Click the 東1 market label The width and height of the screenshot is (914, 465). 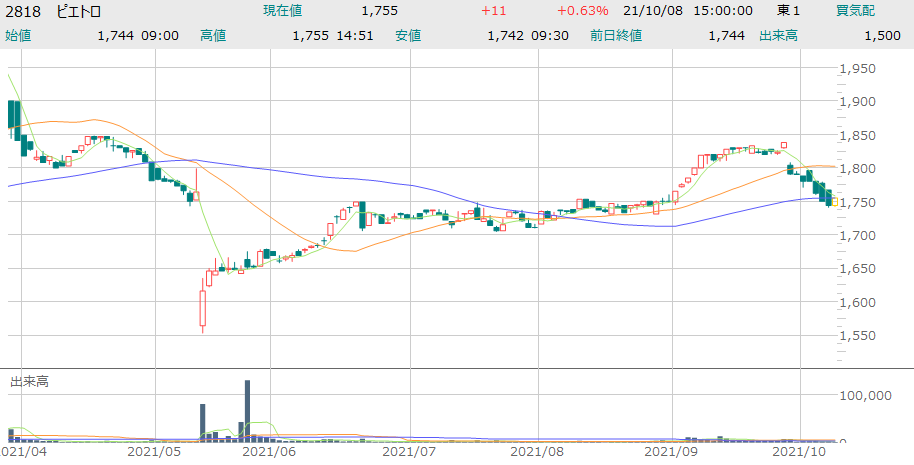789,11
